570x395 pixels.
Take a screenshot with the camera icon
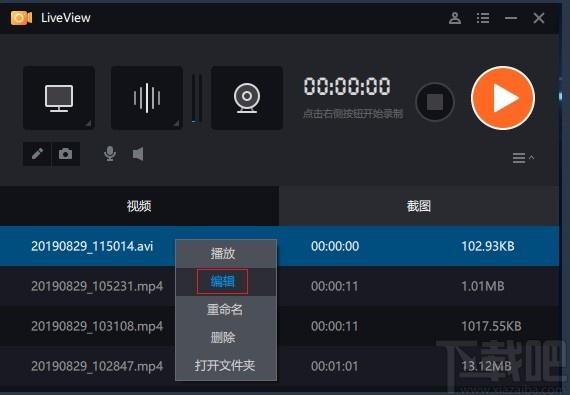65,154
